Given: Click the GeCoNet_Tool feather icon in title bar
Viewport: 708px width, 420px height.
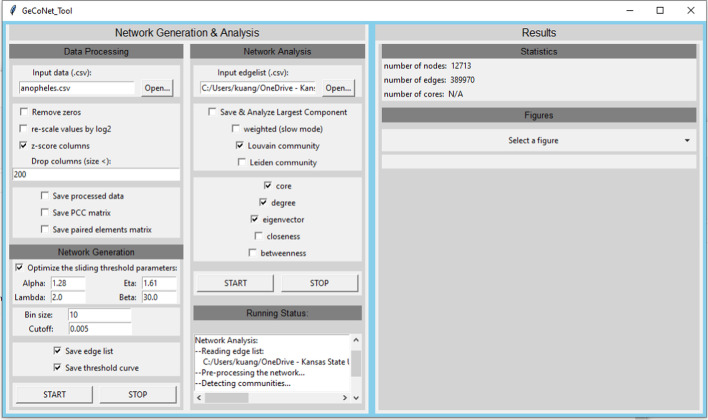Looking at the screenshot, I should tap(10, 10).
